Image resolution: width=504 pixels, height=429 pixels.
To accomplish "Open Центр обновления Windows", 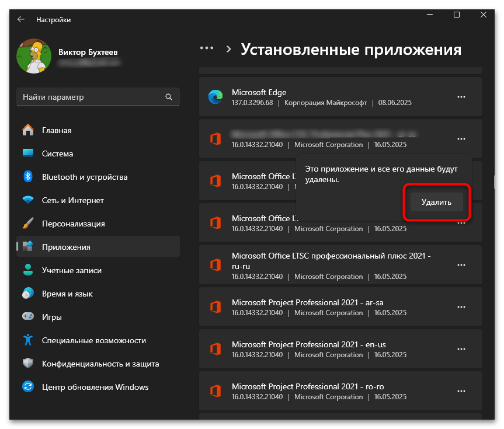I will [x=95, y=387].
